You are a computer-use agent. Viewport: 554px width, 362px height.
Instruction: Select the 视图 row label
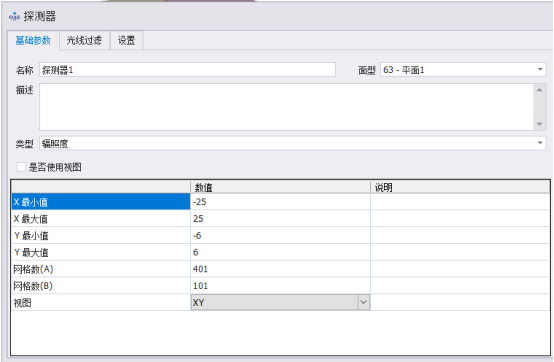pos(101,303)
